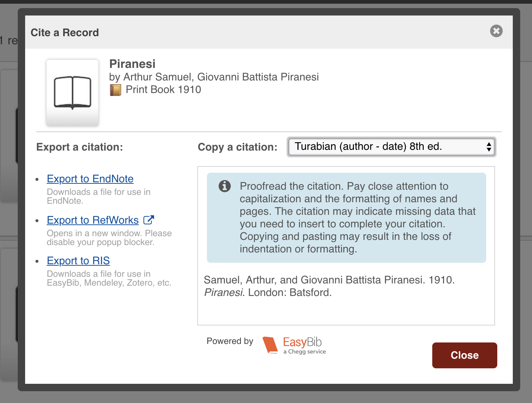Click the 'a Chegg service' tagline

304,352
